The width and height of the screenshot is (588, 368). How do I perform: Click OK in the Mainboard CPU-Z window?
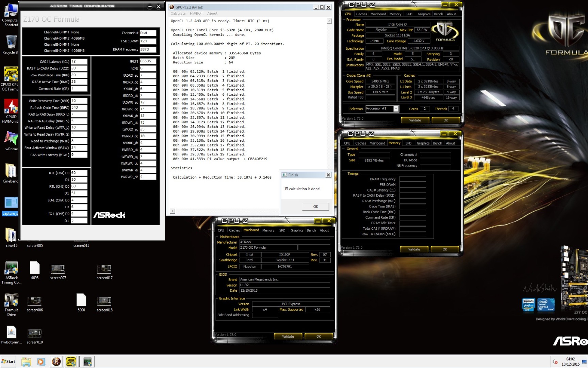pos(318,336)
